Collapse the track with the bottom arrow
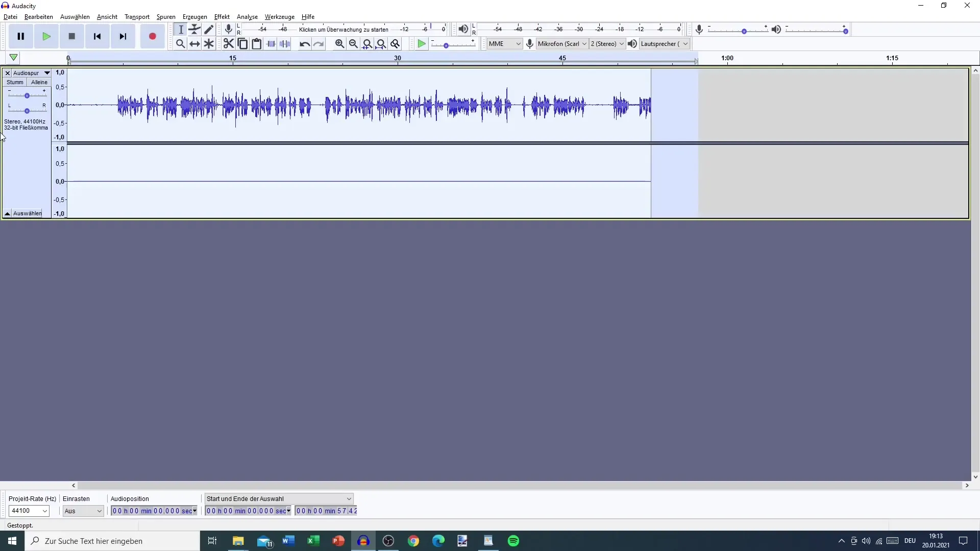Viewport: 980px width, 551px height. click(8, 213)
